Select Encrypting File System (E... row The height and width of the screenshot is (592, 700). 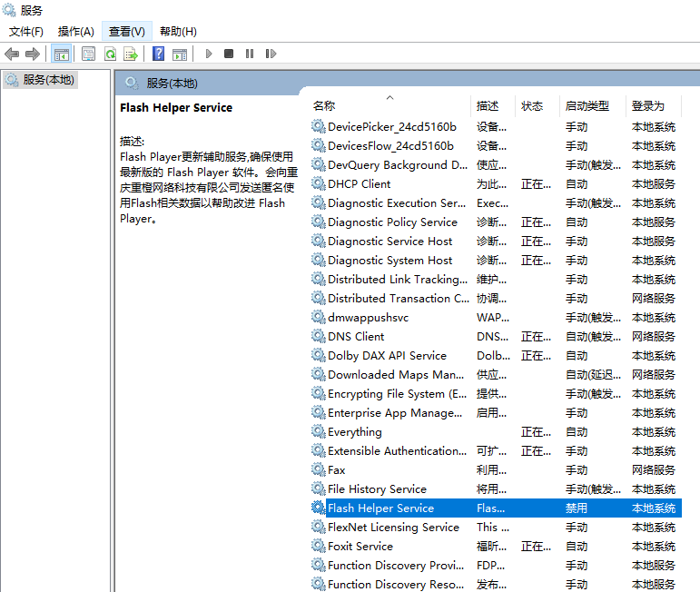tap(496, 393)
